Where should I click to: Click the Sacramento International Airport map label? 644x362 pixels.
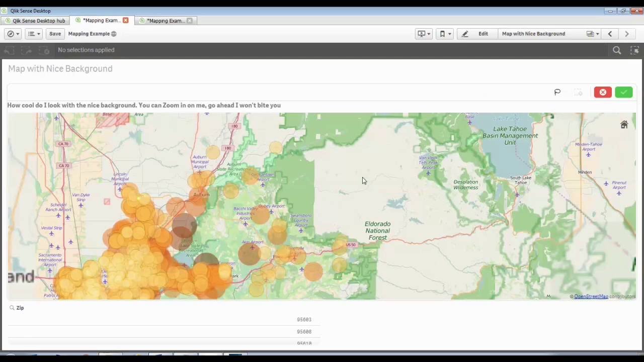[50, 260]
